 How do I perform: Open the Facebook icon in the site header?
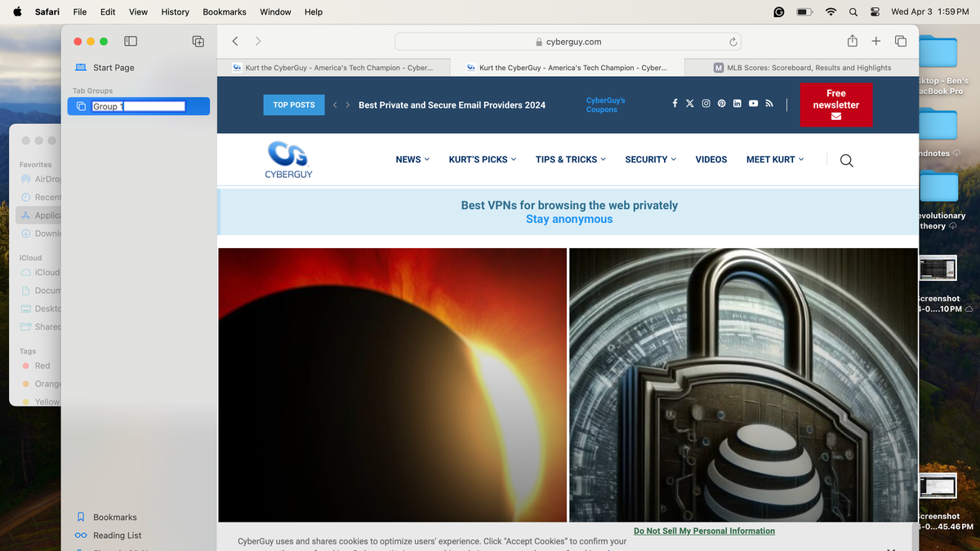point(675,103)
